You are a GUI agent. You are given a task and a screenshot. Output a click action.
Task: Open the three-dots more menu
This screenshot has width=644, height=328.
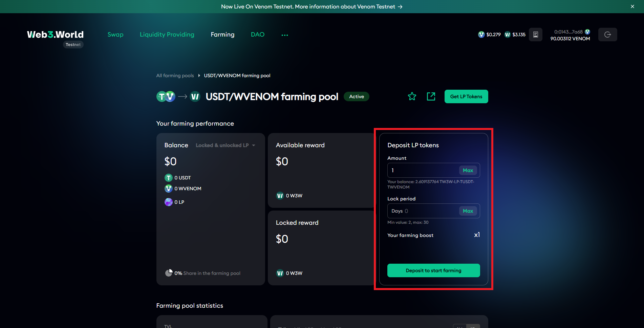(285, 35)
